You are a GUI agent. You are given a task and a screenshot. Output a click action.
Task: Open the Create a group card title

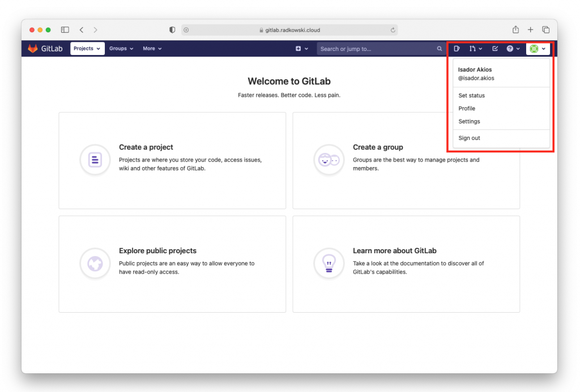378,147
